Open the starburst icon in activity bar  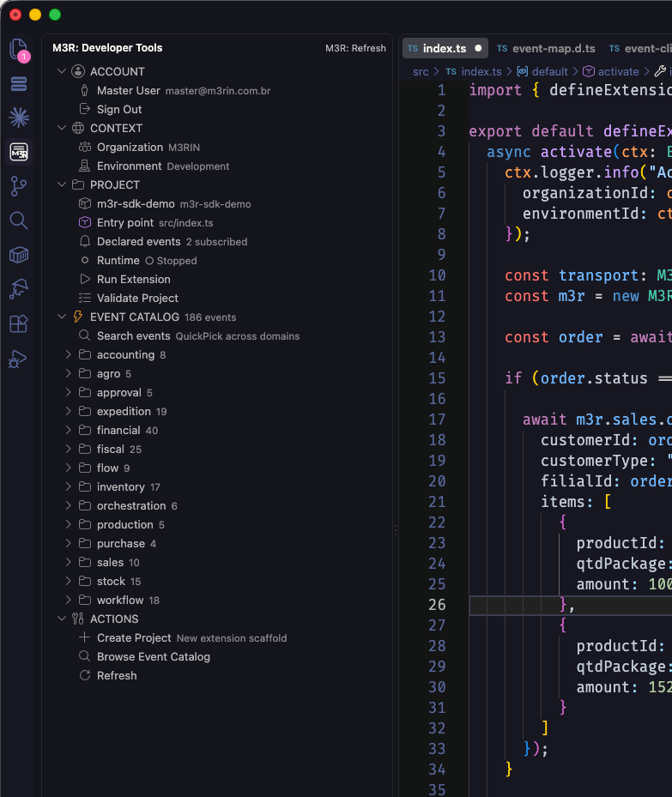point(19,118)
